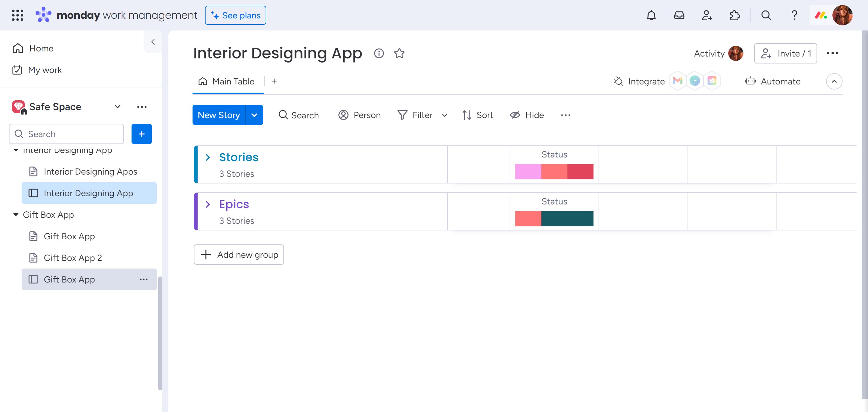Expand the Epics group
This screenshot has width=868, height=412.
point(208,204)
